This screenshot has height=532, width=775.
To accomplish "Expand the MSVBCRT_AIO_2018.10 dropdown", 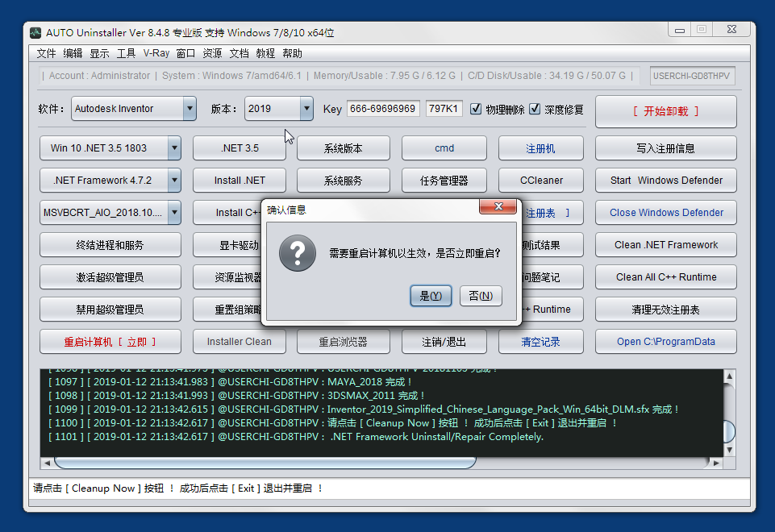I will [174, 213].
